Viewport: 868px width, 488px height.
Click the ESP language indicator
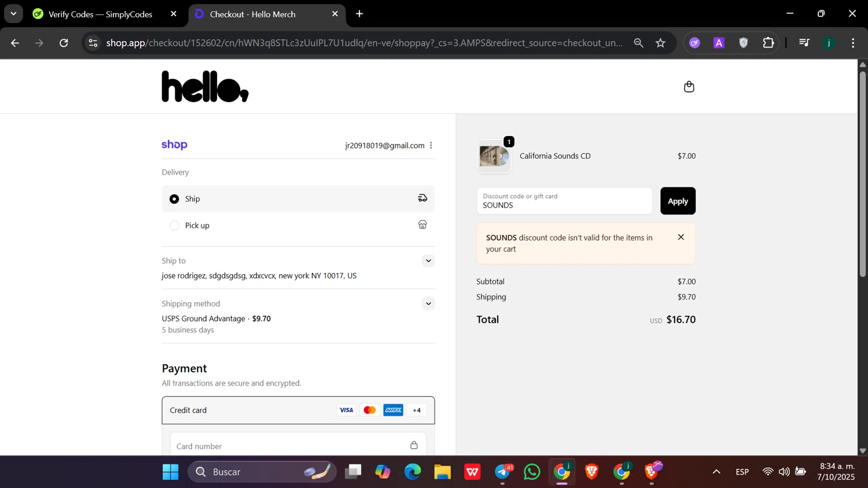click(742, 472)
